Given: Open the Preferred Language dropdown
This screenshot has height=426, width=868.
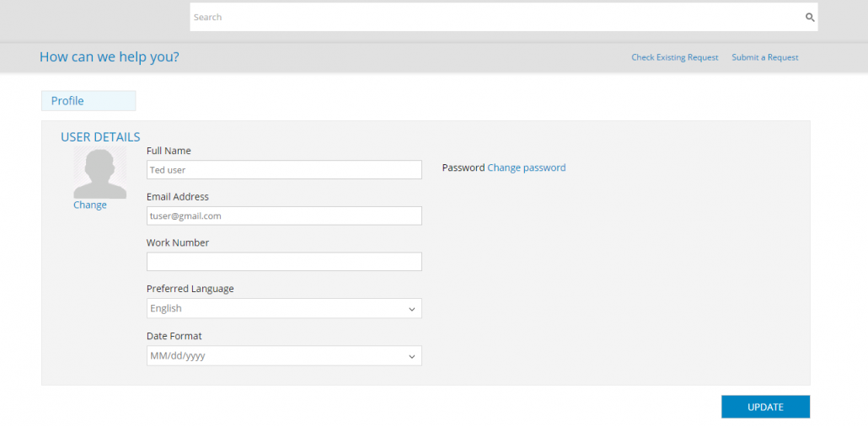Looking at the screenshot, I should 284,308.
